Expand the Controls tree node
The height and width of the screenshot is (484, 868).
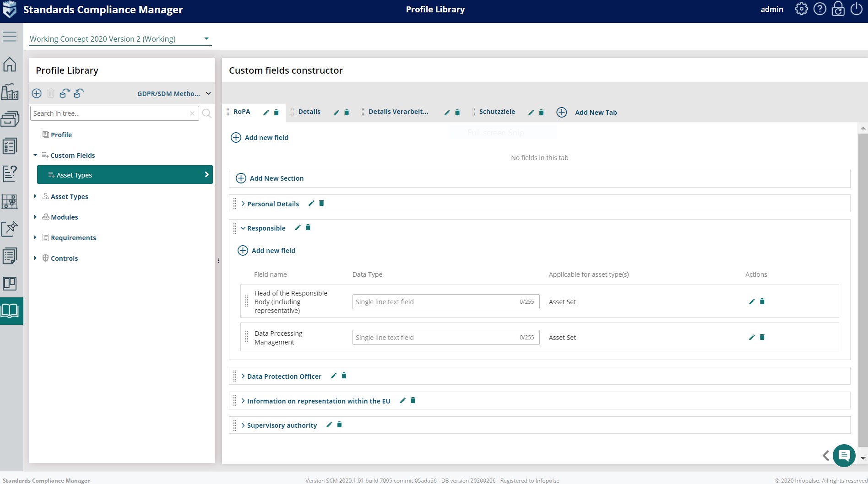point(35,258)
